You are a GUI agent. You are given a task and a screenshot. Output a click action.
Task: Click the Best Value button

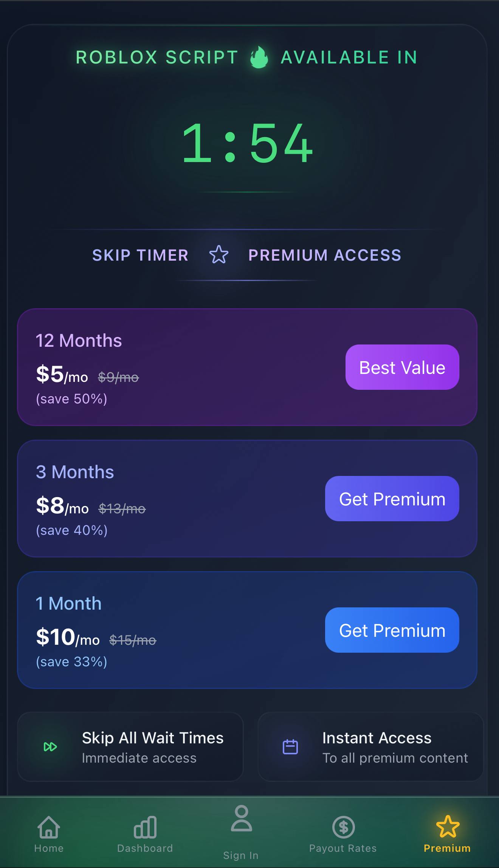[402, 367]
